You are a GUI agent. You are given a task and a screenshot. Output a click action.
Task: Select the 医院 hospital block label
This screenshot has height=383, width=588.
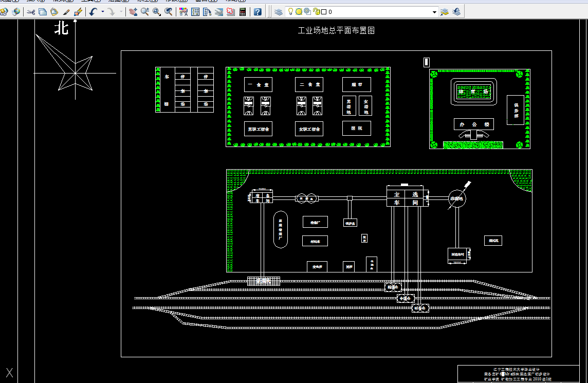(x=357, y=129)
